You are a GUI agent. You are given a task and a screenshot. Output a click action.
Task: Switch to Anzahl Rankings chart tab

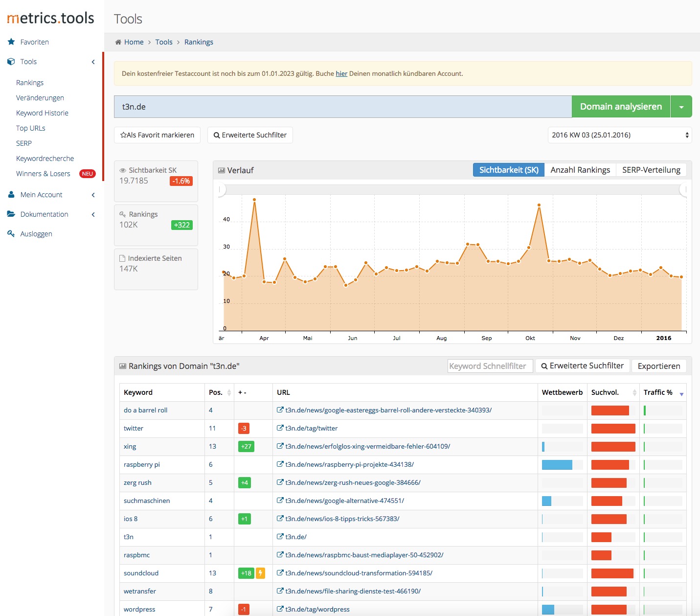[x=580, y=170]
